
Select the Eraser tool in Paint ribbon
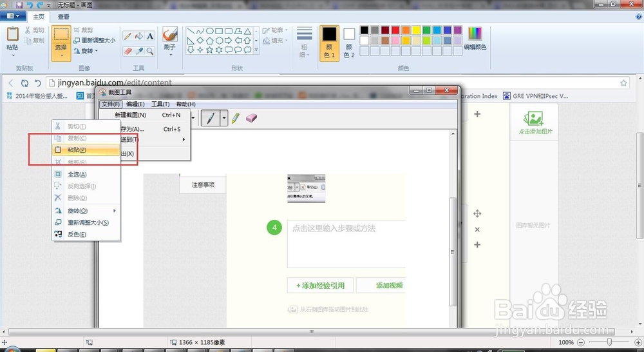point(128,51)
